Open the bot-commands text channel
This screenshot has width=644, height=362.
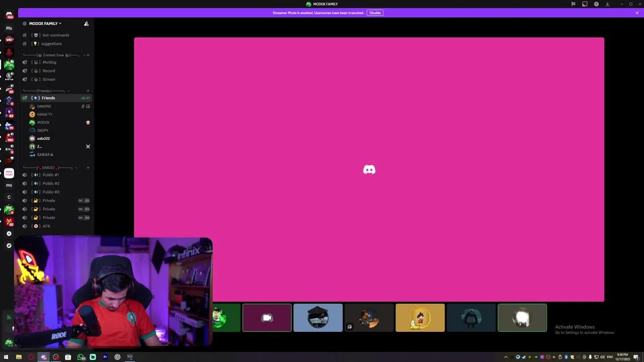tap(55, 35)
